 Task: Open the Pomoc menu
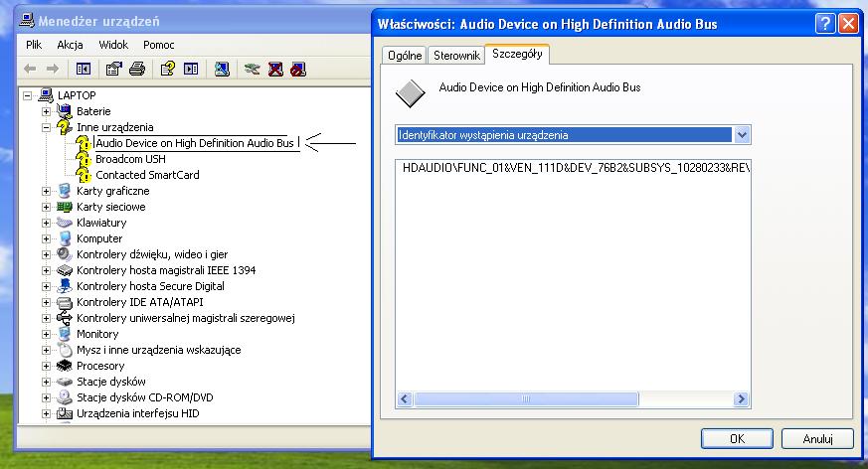(159, 45)
